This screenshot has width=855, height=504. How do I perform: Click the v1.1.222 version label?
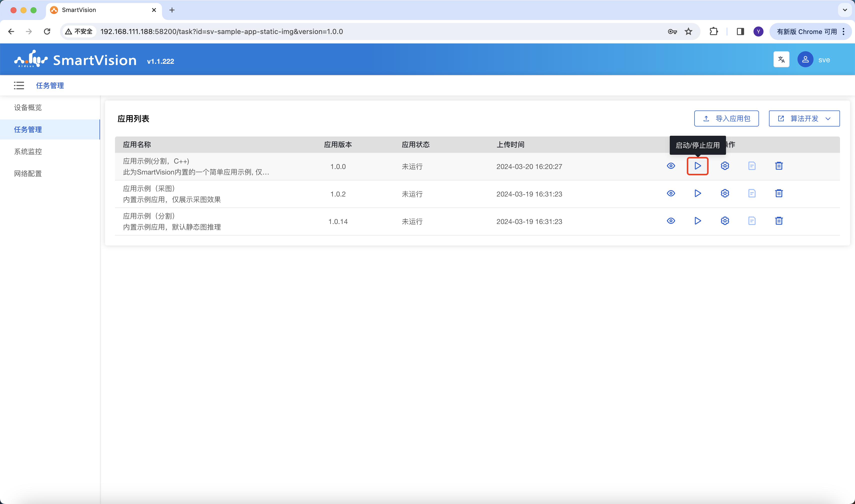tap(160, 61)
